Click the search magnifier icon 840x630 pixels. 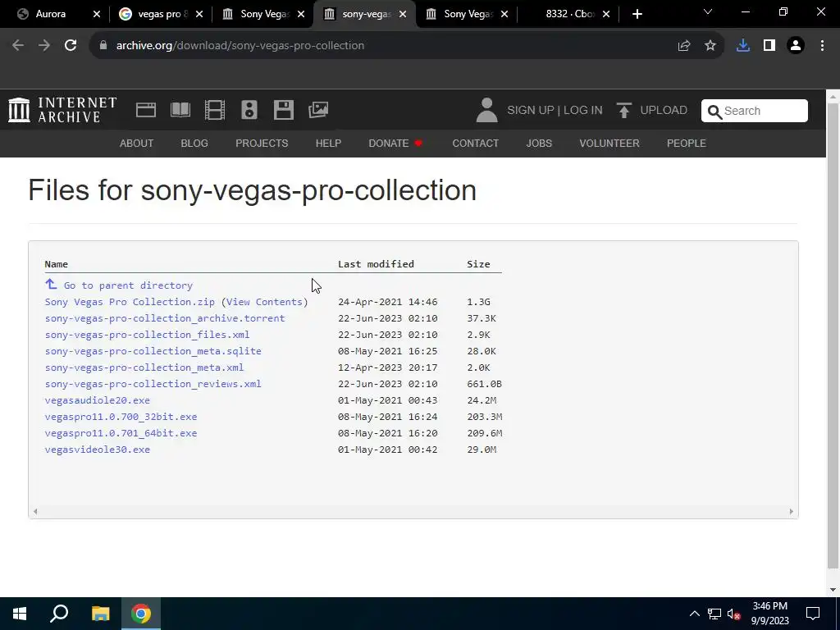point(714,112)
